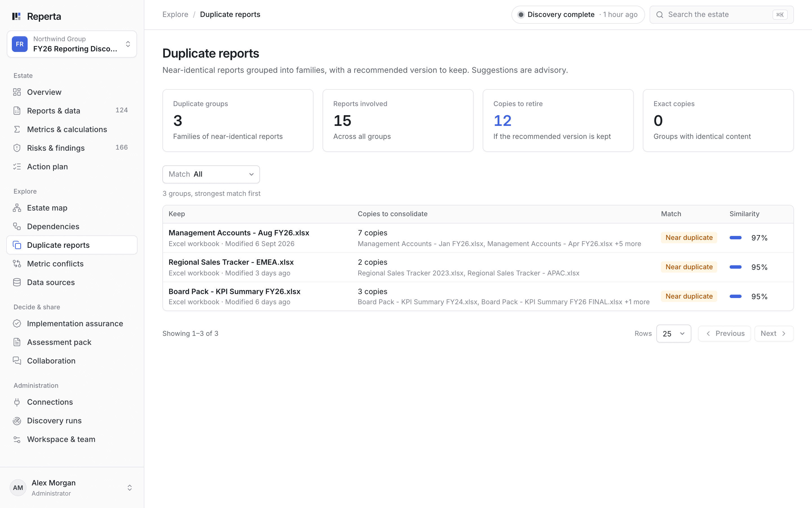This screenshot has height=508, width=812.
Task: Click the Reperta logo icon
Action: (x=16, y=16)
